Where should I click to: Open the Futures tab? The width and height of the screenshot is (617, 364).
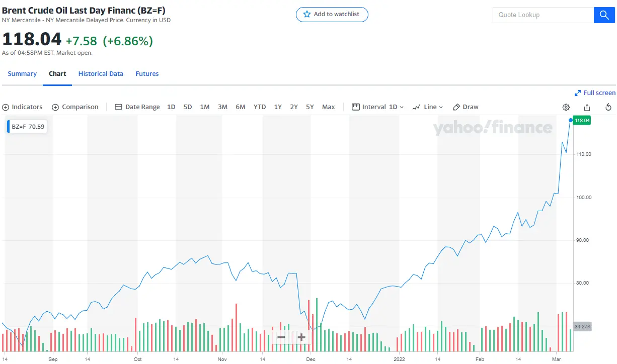[147, 74]
